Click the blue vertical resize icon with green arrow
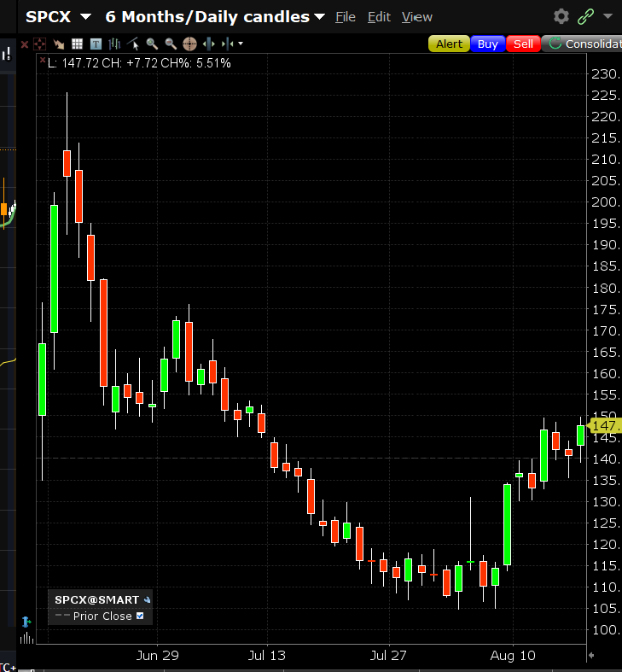The image size is (622, 672). [x=26, y=622]
